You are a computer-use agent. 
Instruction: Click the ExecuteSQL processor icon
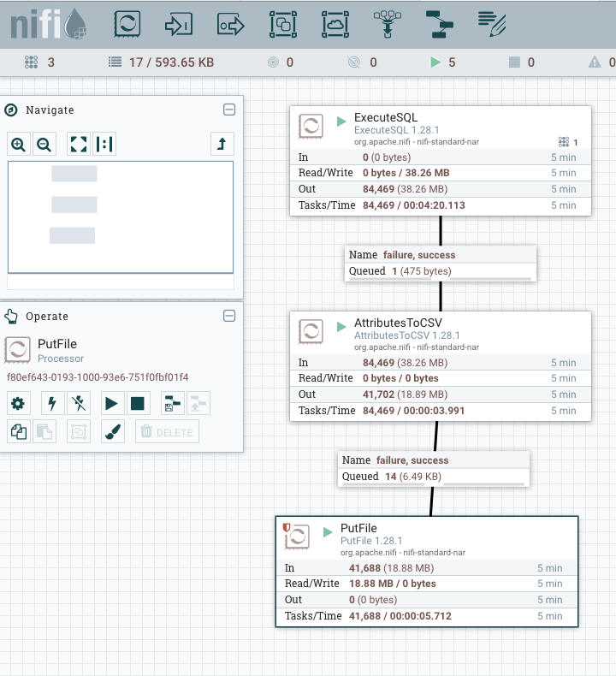pos(311,127)
